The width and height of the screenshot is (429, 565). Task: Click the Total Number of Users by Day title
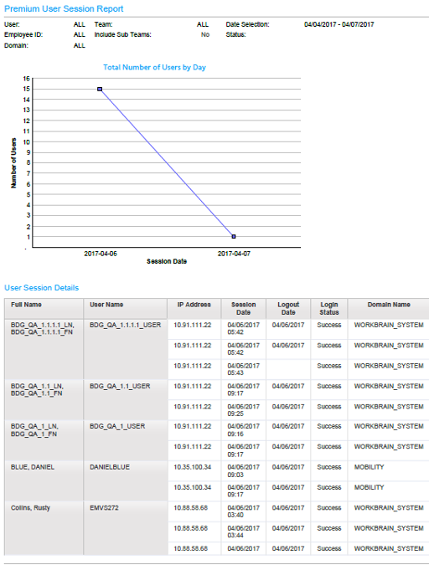coord(155,67)
